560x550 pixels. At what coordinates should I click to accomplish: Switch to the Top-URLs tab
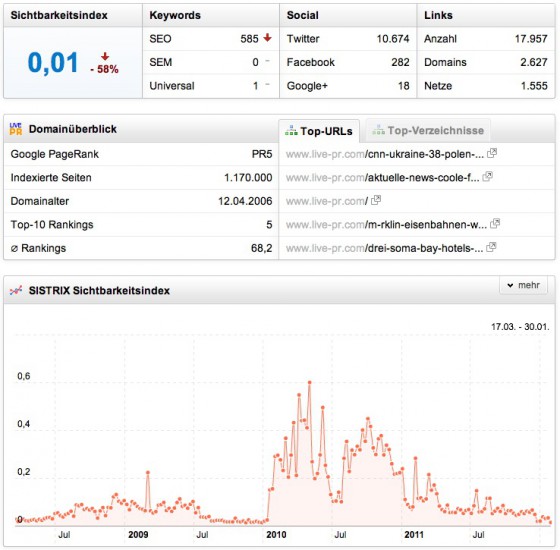click(319, 131)
